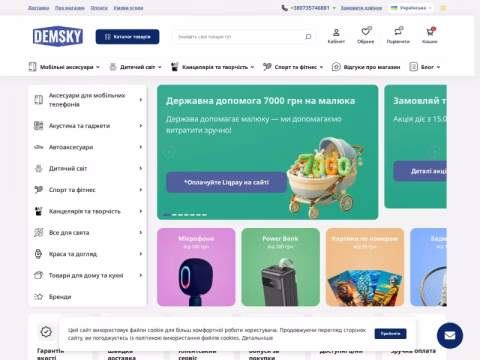
Task: Click the previous slide arrow on the banner
Action: point(169,152)
